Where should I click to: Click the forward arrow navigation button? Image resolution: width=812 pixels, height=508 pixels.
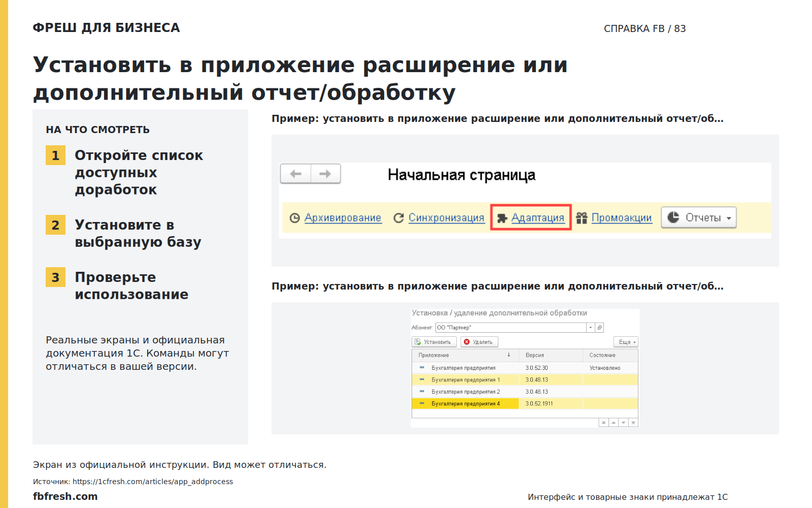[x=325, y=174]
